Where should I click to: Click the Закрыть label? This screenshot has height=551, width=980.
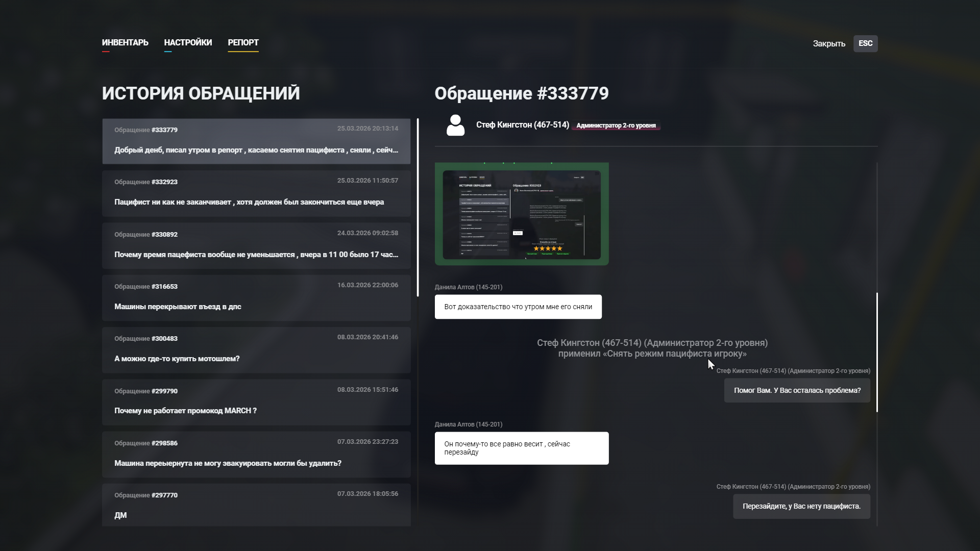[829, 44]
